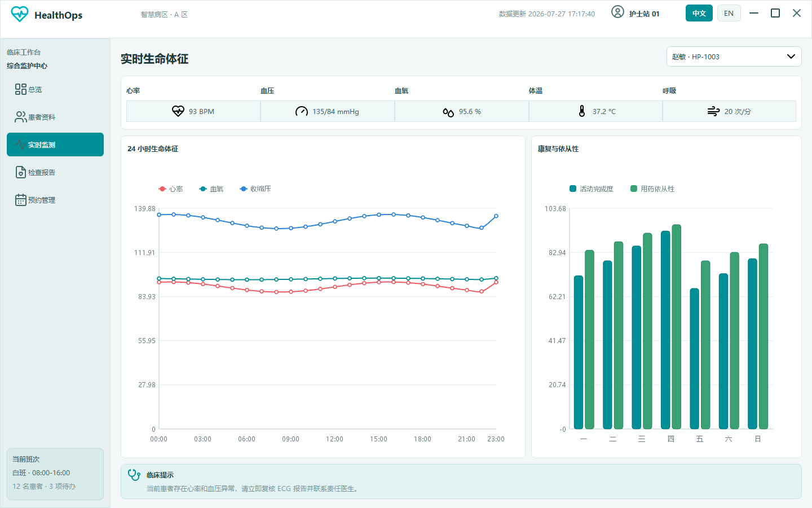Click the 12 名患者 · 3 项待办 text
Viewport: 812px width, 508px height.
(x=44, y=487)
